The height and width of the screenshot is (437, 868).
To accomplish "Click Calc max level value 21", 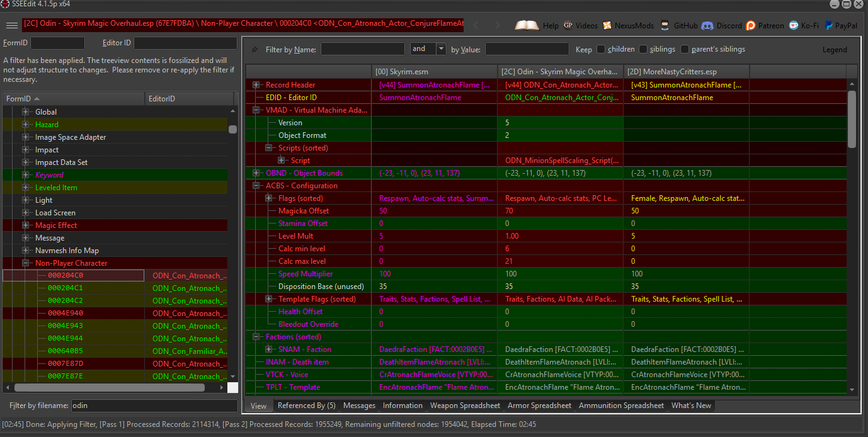I will [561, 261].
